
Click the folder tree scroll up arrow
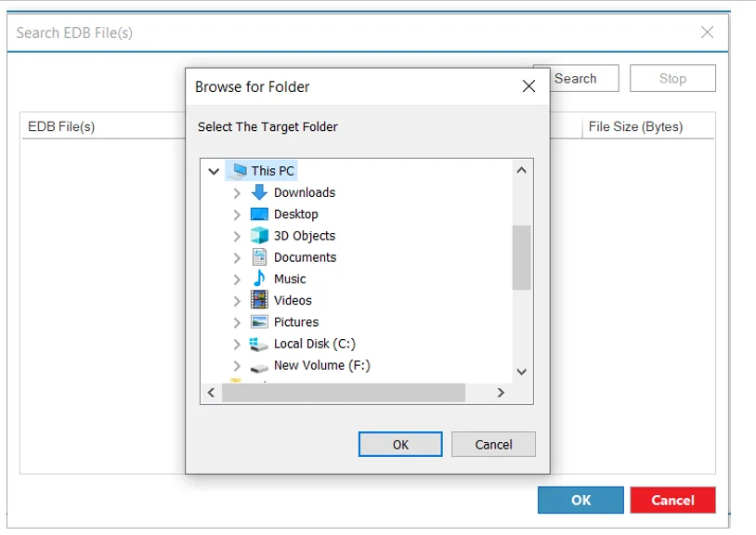tap(521, 170)
